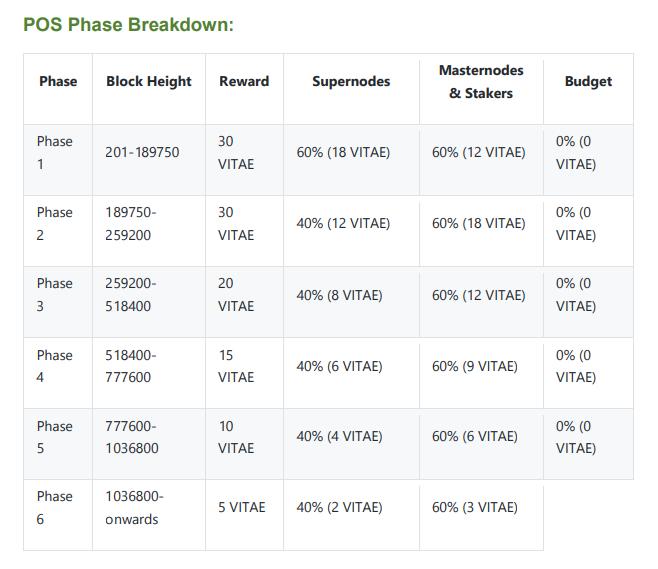Select the Phase 1 row label
The image size is (658, 569).
coord(55,152)
